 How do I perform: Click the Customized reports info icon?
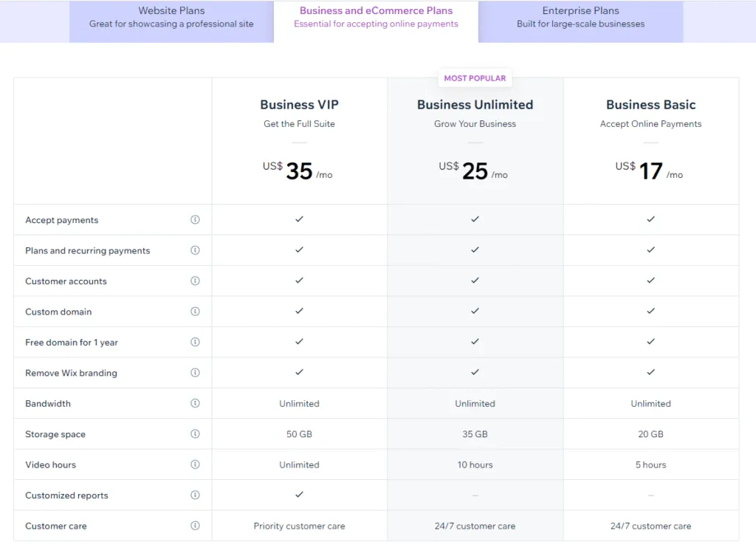pos(195,495)
